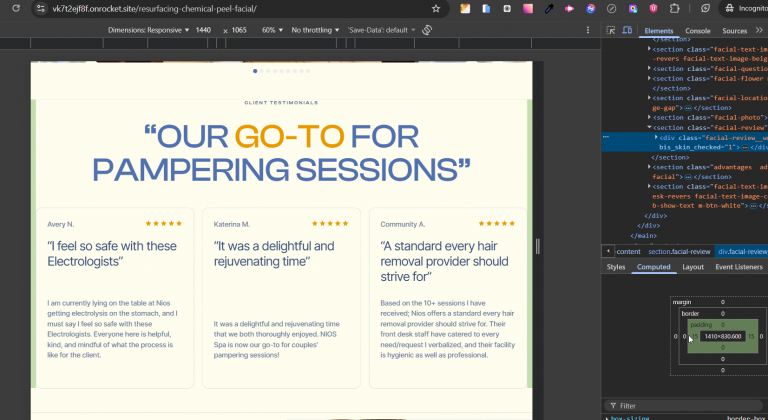Screen dimensions: 768x420
Task: Toggle the device toolbar icon
Action: pyautogui.click(x=627, y=30)
